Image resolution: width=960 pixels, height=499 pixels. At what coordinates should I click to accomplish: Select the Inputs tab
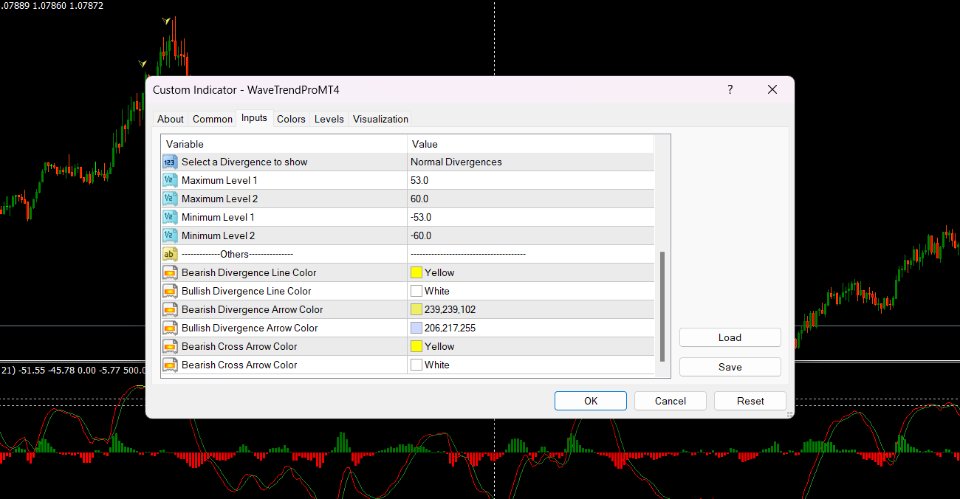point(254,118)
